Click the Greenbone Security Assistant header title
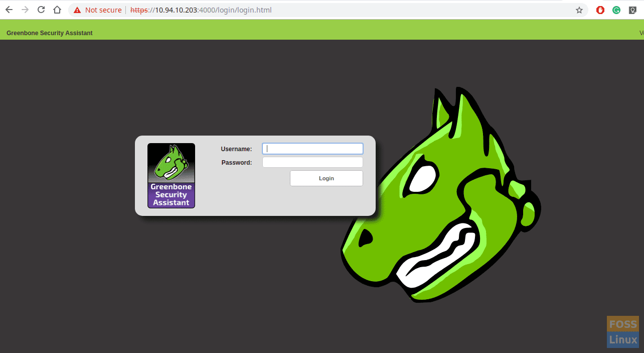The image size is (644, 353). click(x=50, y=33)
